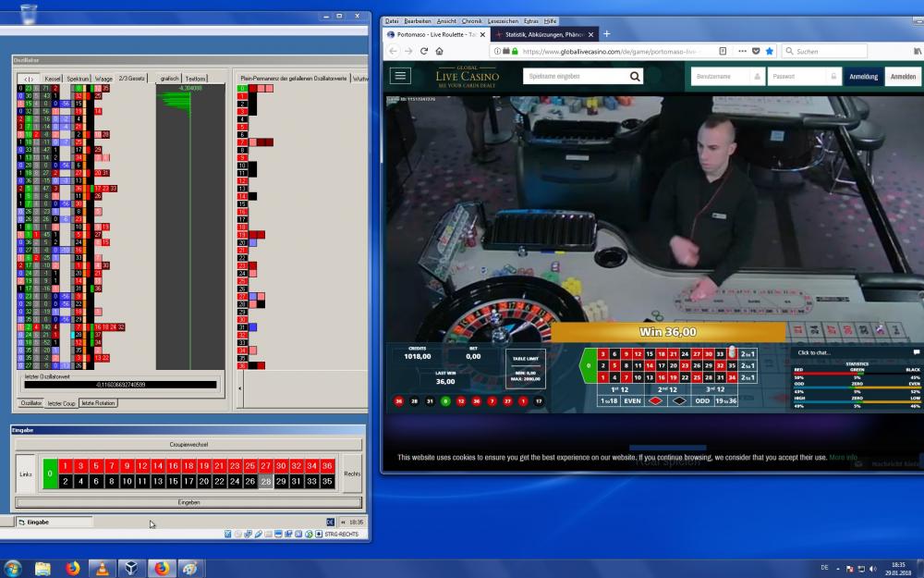Select black 17 in Eingabe grid
924x578 pixels.
point(188,481)
